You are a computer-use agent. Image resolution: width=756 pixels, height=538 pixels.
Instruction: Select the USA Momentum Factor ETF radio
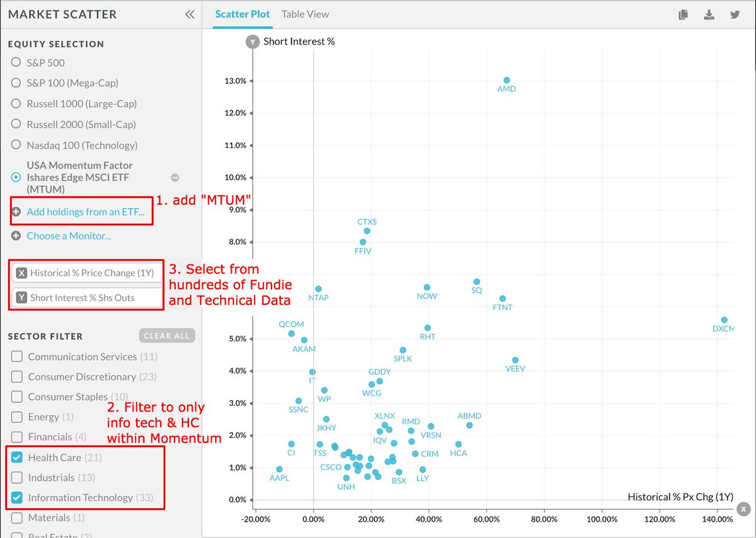(16, 177)
